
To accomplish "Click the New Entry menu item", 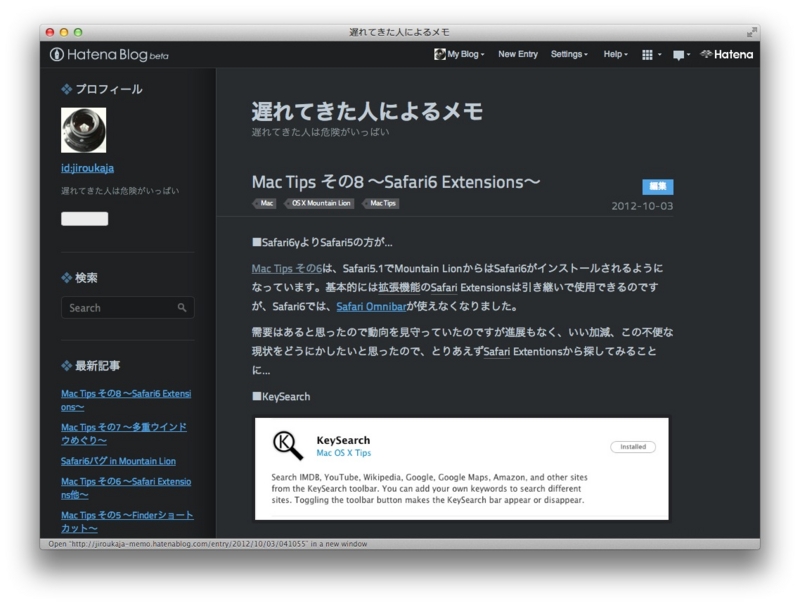I will (518, 54).
